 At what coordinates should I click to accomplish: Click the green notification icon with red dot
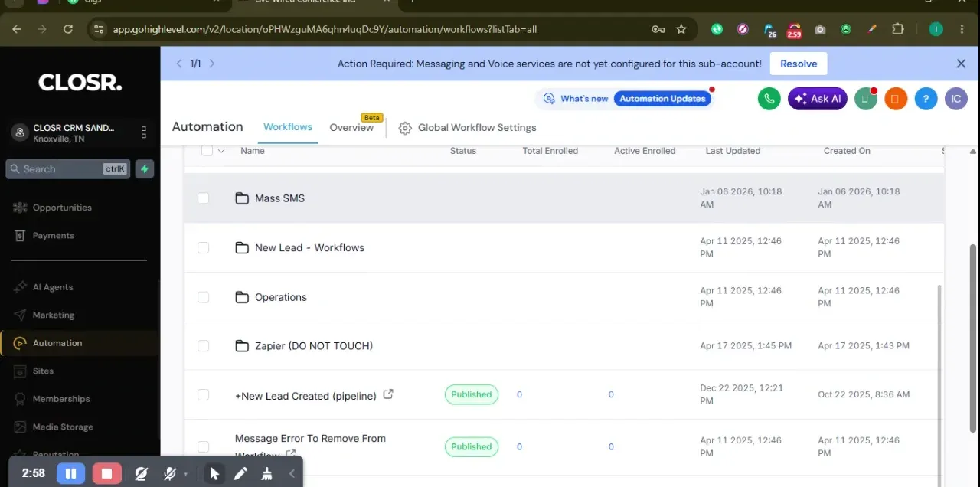[865, 99]
